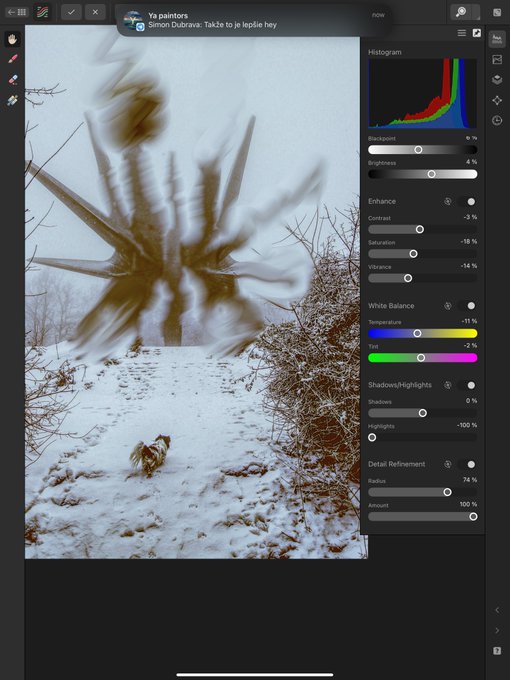The width and height of the screenshot is (510, 680).
Task: Open the panel hamburger menu
Action: (462, 33)
